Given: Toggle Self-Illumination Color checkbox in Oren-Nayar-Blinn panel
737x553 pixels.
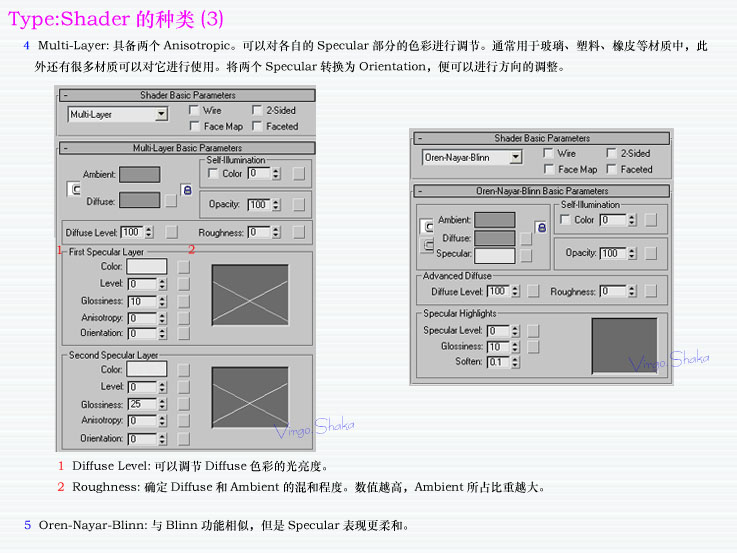Looking at the screenshot, I should tap(565, 220).
